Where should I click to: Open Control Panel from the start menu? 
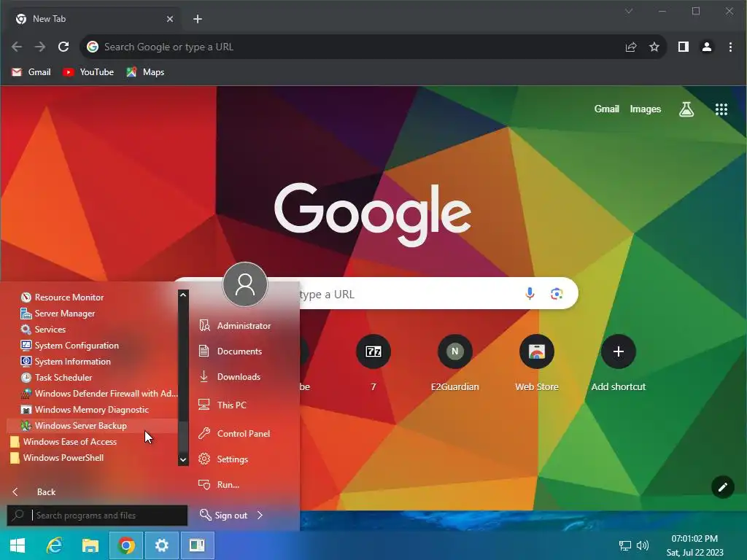coord(234,434)
